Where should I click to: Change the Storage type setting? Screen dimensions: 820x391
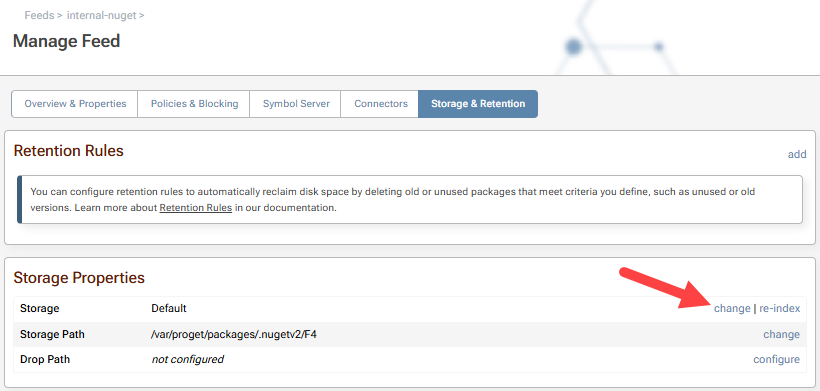[732, 308]
